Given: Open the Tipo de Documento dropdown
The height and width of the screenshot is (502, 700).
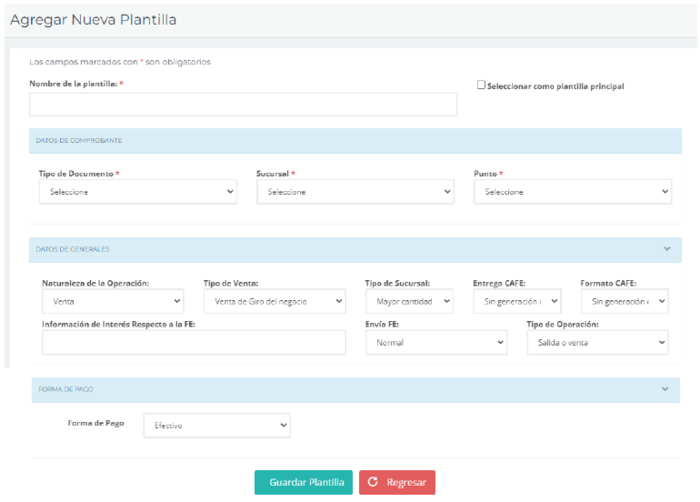Looking at the screenshot, I should pos(138,192).
